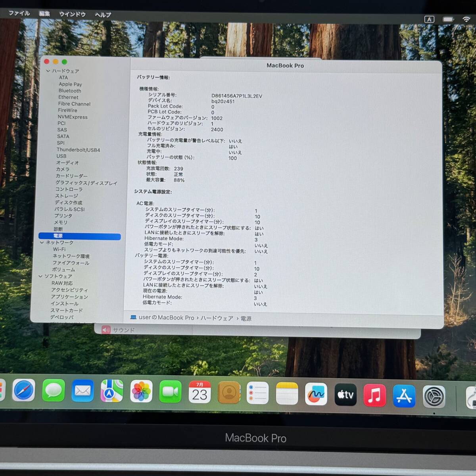Image resolution: width=476 pixels, height=476 pixels.
Task: Open the App Store in the Dock
Action: tap(404, 396)
